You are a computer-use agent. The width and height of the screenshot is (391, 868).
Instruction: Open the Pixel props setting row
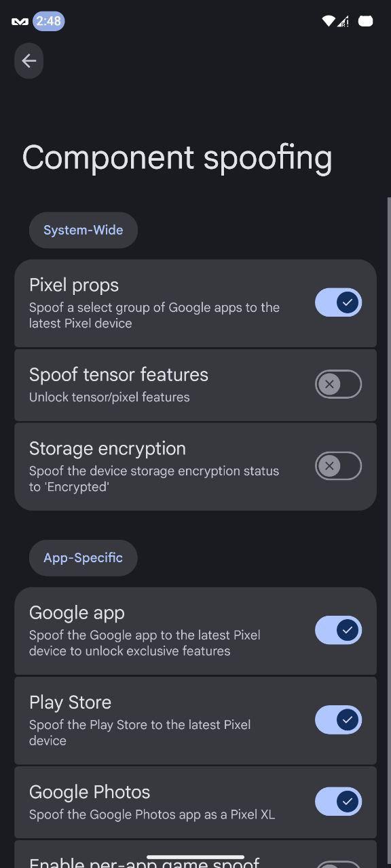(x=195, y=303)
